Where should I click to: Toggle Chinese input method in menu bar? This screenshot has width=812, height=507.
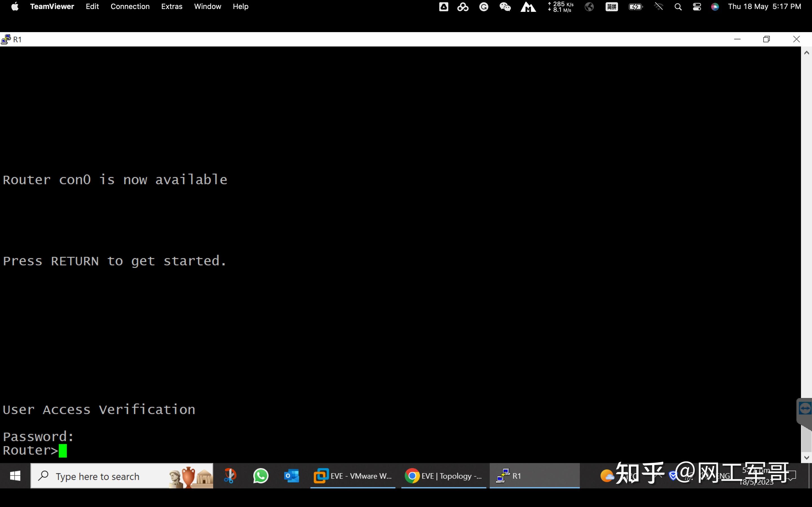pyautogui.click(x=611, y=7)
